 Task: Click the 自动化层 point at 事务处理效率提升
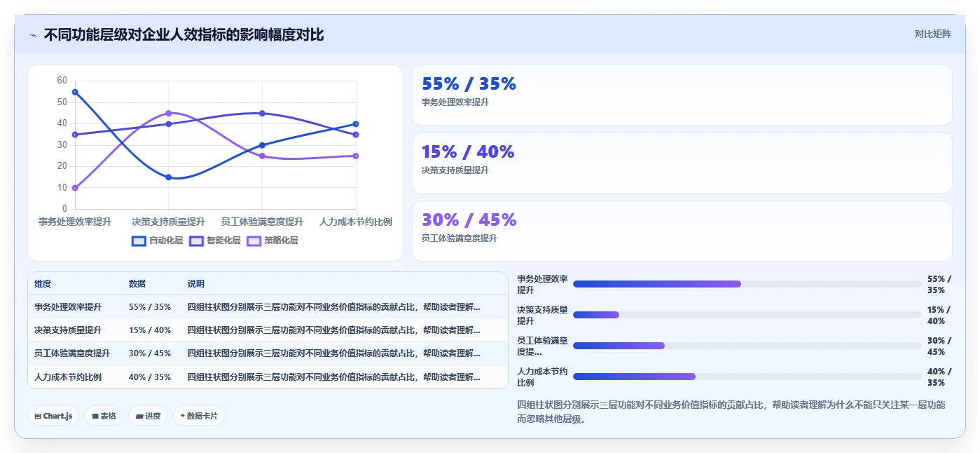[x=75, y=92]
